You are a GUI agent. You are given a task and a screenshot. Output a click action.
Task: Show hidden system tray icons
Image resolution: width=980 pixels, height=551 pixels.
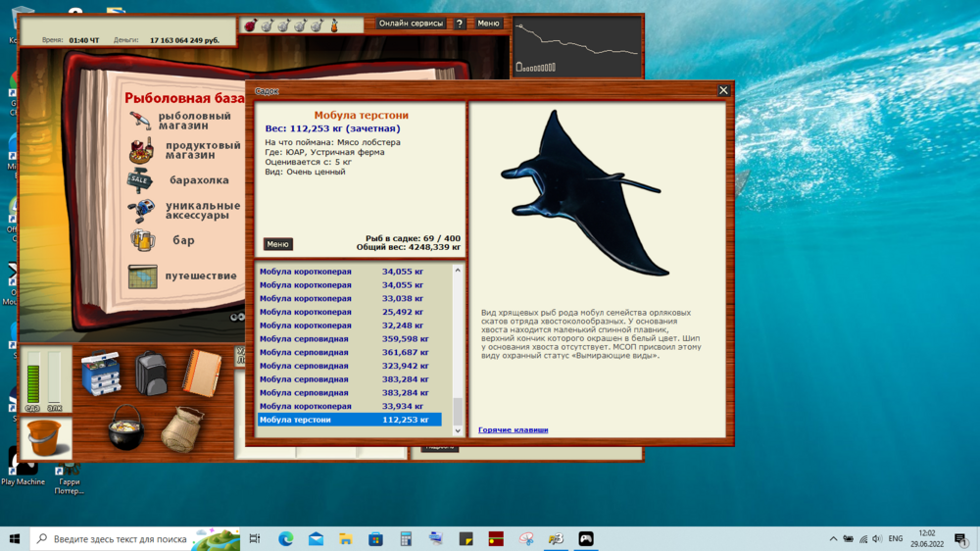tap(833, 538)
